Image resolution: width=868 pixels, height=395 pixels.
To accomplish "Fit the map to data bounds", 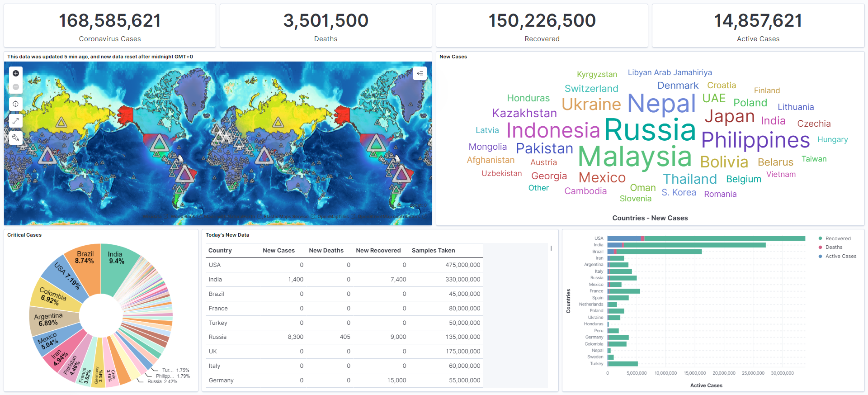I will point(16,121).
